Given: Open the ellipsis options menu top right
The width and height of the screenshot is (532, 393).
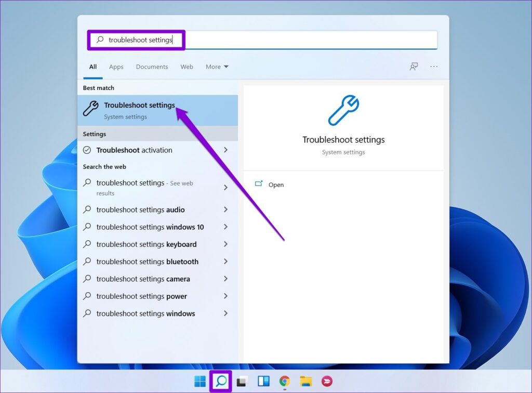Looking at the screenshot, I should point(434,67).
